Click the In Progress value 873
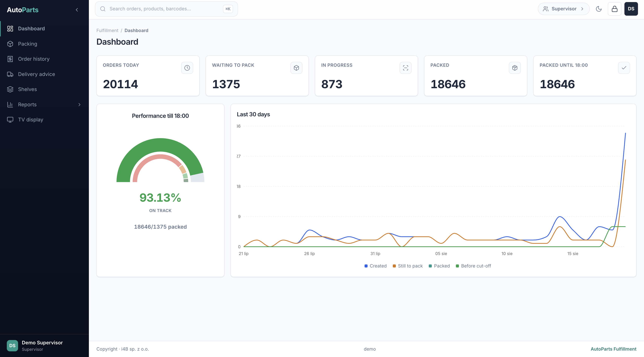This screenshot has width=644, height=357. click(332, 84)
